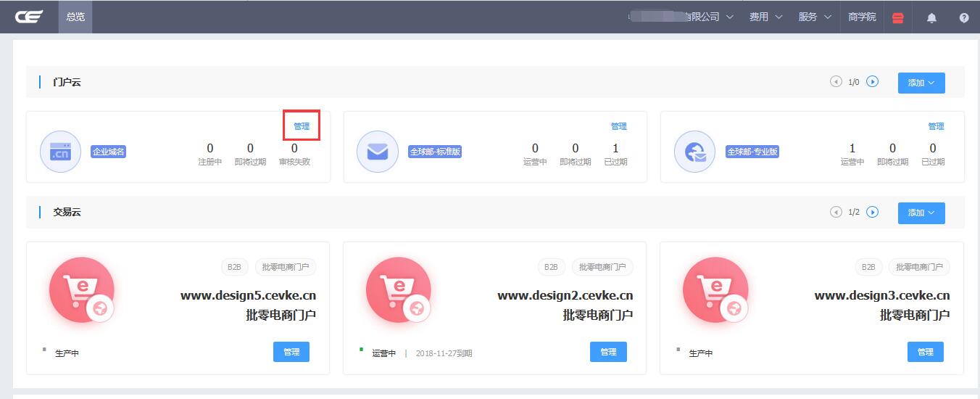Viewport: 980px width, 399px height.
Task: Open the 费用 dropdown menu
Action: [x=765, y=17]
